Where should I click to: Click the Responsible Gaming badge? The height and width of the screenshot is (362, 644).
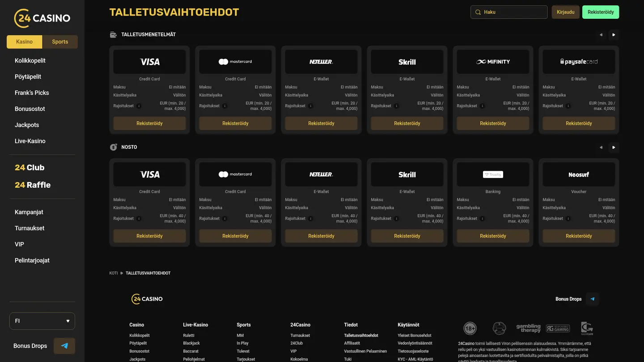click(558, 328)
